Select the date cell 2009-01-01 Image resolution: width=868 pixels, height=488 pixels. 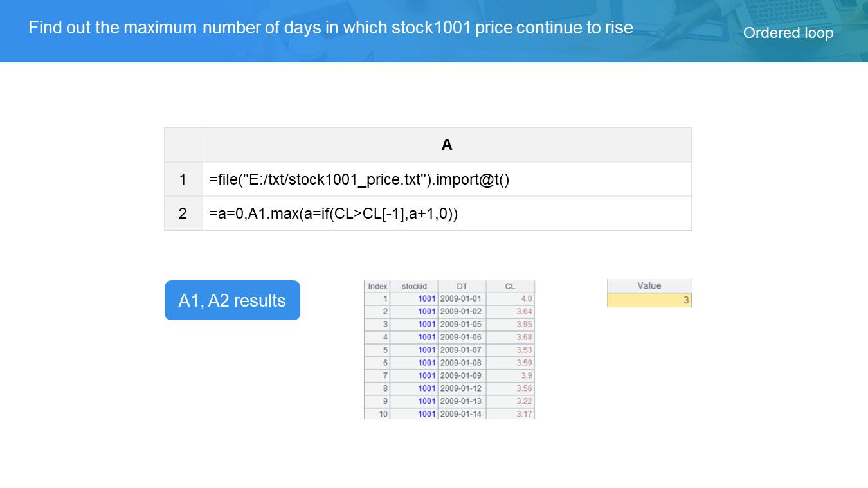coord(461,299)
